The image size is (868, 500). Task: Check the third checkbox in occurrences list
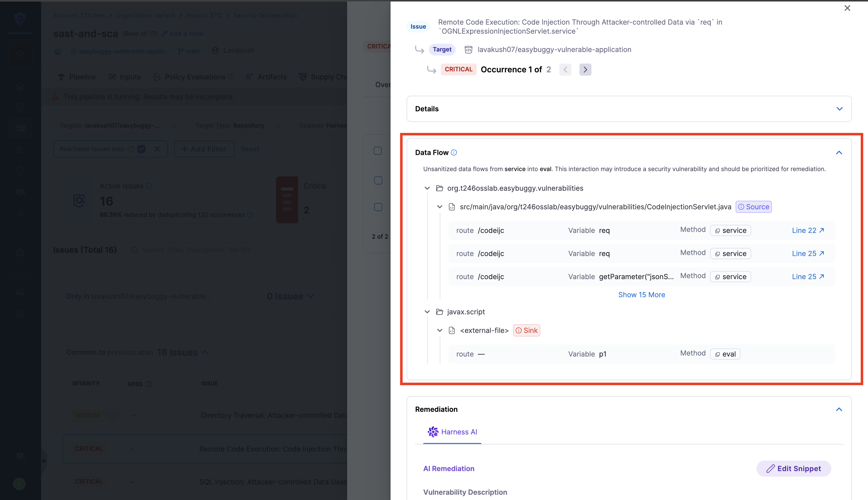point(378,207)
